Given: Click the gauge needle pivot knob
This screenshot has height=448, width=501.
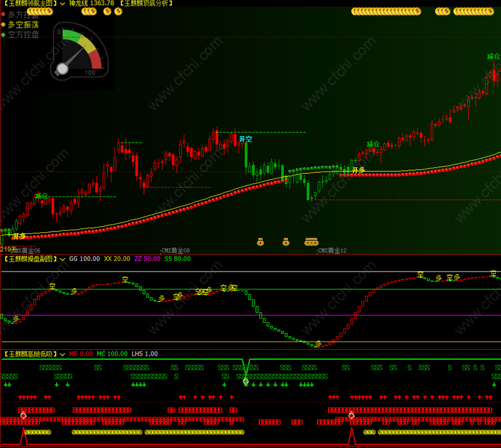Looking at the screenshot, I should click(62, 69).
